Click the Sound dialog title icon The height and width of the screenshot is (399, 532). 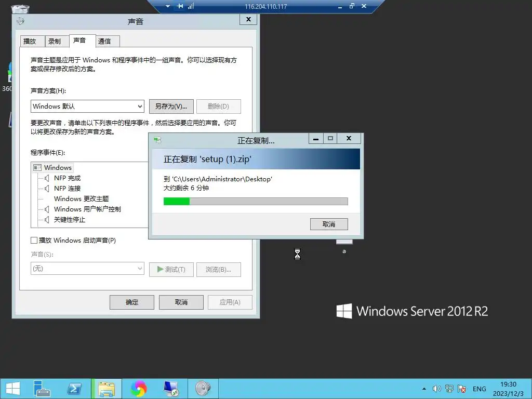pos(20,21)
